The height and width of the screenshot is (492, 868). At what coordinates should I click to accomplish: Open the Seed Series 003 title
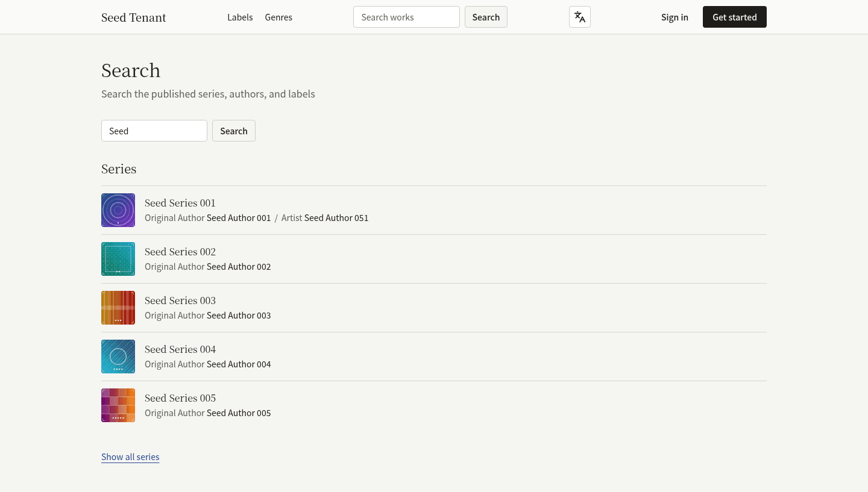coord(180,300)
